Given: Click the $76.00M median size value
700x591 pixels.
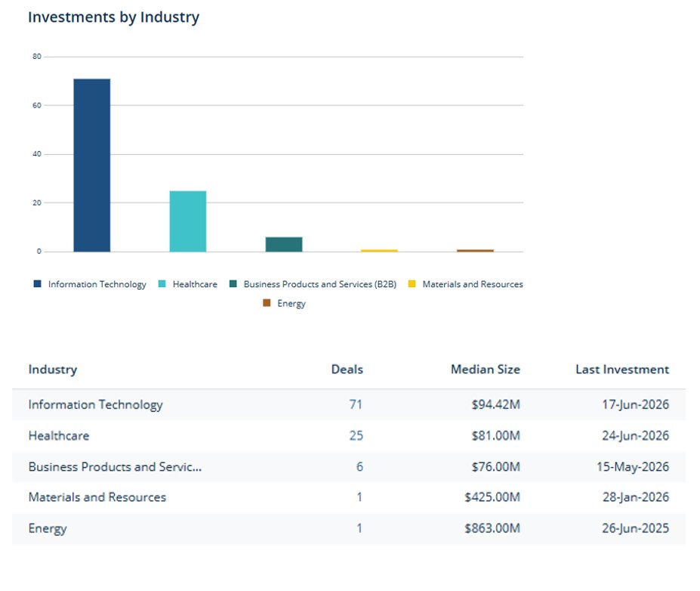Looking at the screenshot, I should (x=496, y=467).
